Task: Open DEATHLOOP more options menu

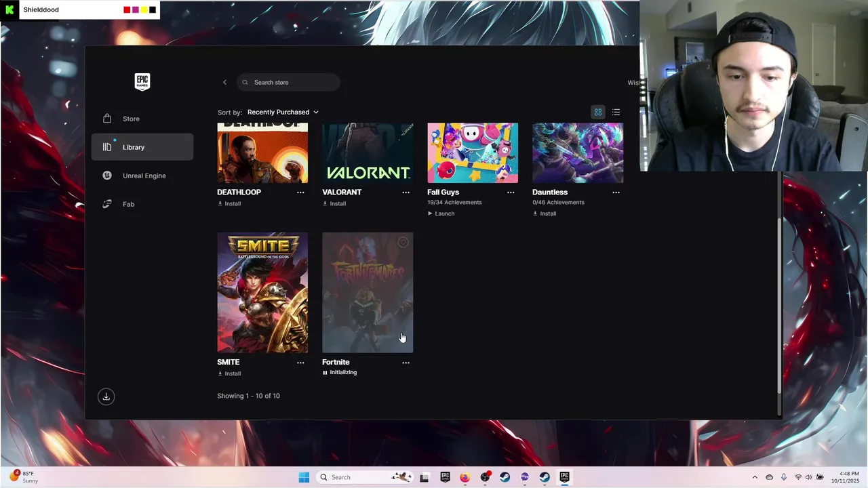Action: (300, 192)
